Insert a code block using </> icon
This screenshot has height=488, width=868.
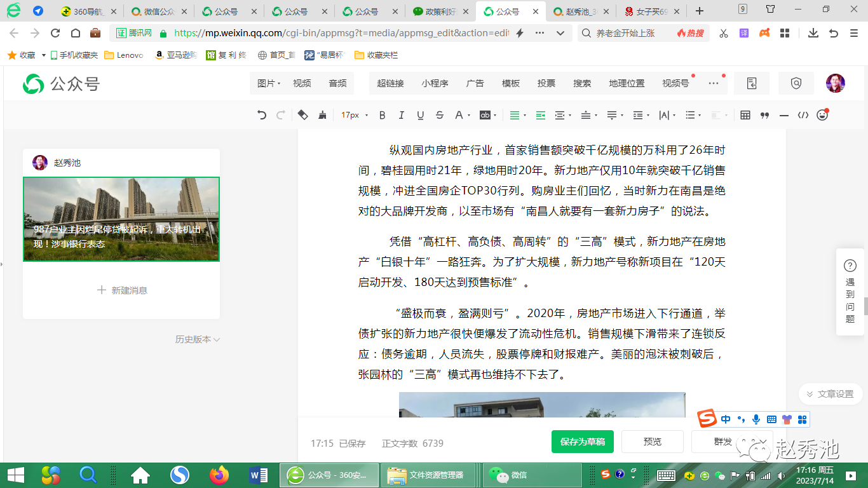coord(803,115)
